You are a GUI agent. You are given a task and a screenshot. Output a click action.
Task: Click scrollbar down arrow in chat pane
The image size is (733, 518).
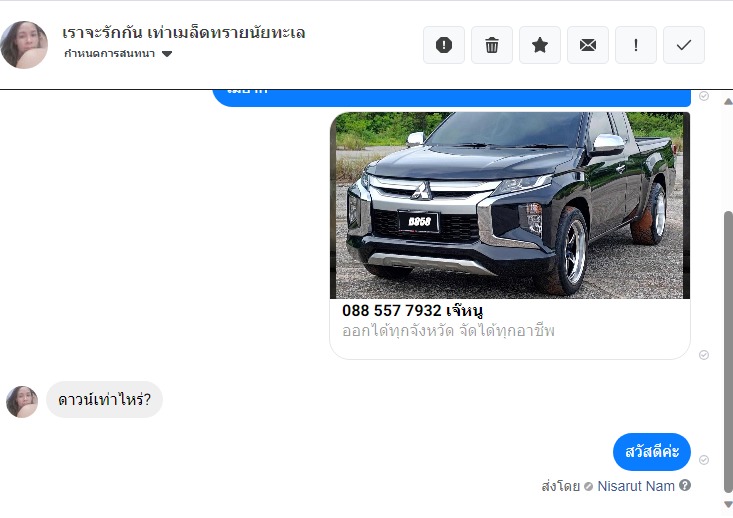point(728,504)
